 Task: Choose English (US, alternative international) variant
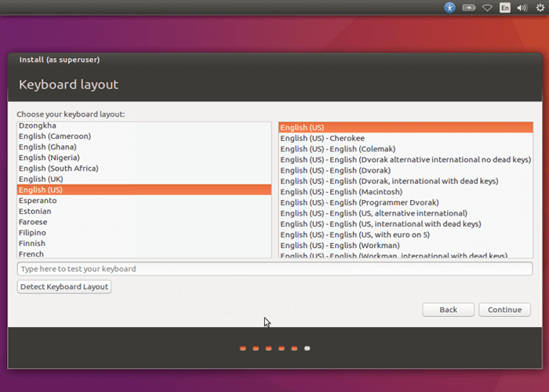tap(405, 213)
